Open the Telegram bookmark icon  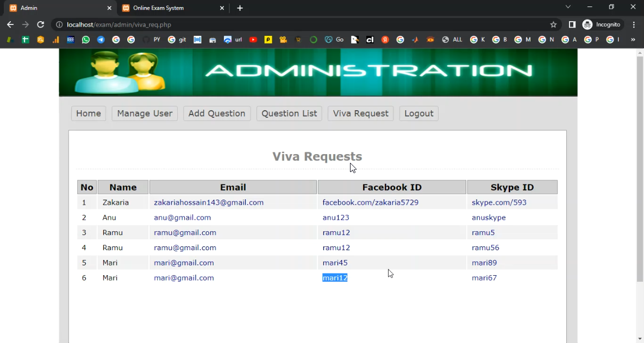(x=101, y=40)
